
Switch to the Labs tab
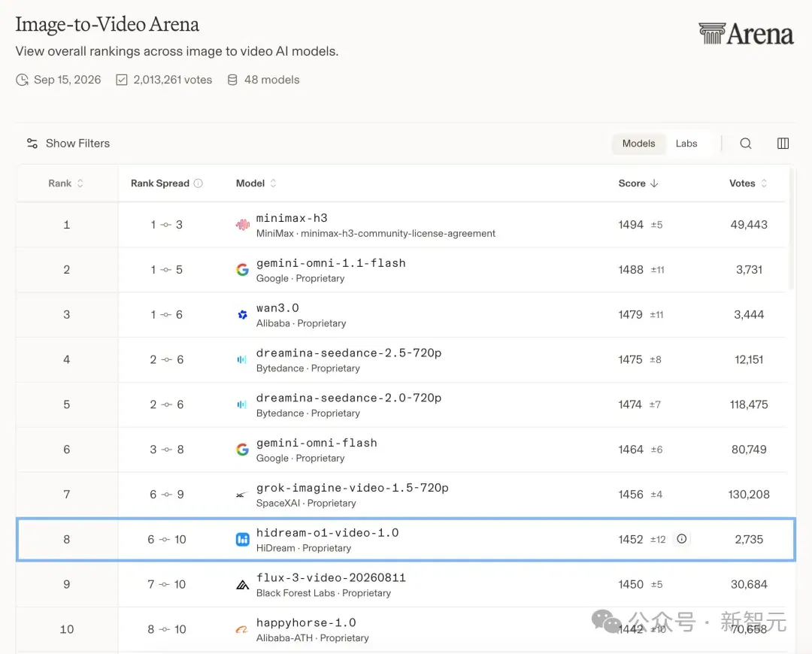[x=686, y=144]
